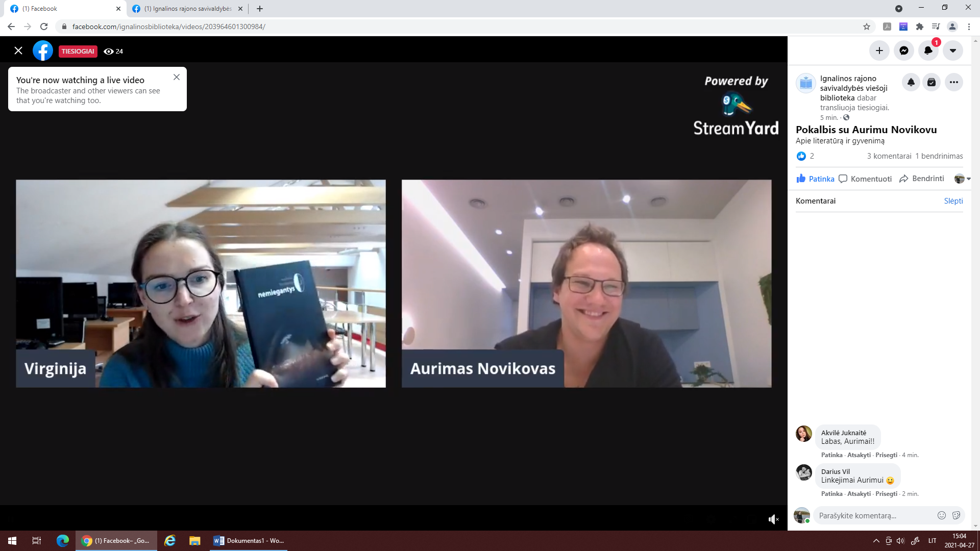Like the video with the Patinka button
Screen dimensions: 980x551
[815, 179]
